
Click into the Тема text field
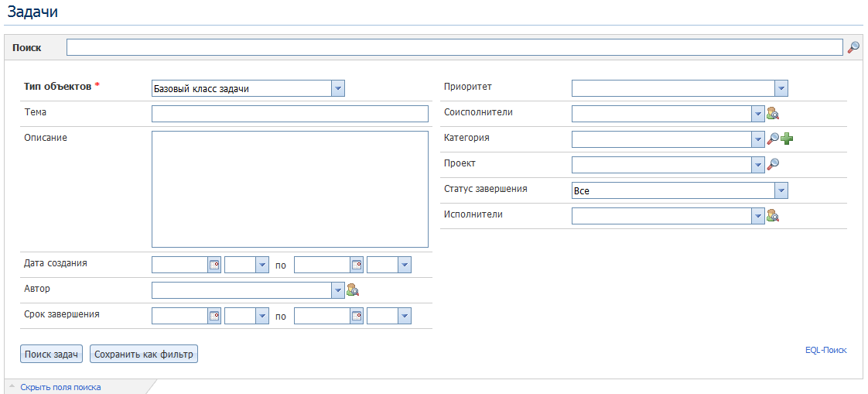(289, 115)
